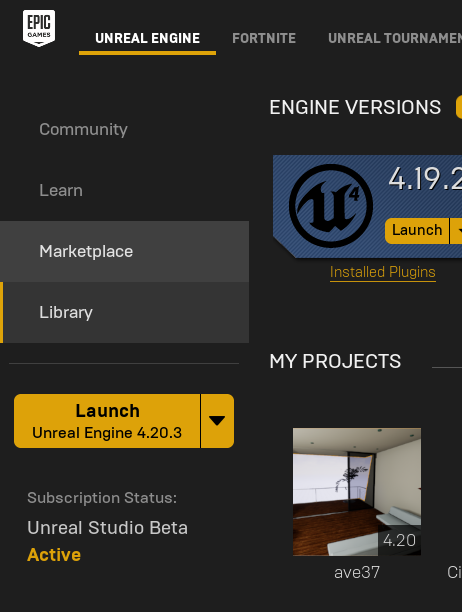
Task: Open the ave37 project thumbnail
Action: [357, 491]
